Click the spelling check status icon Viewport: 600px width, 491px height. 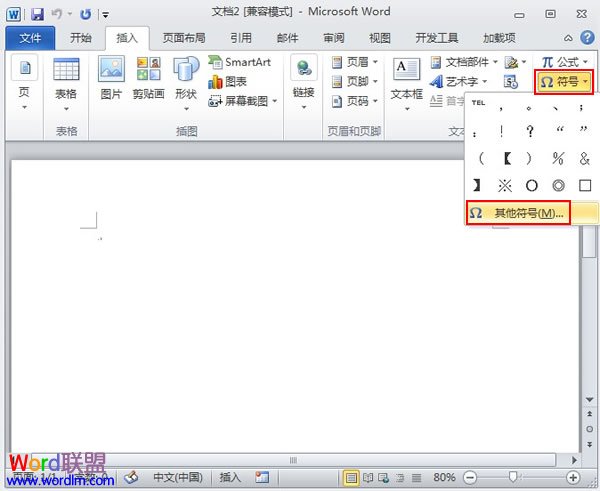click(131, 477)
